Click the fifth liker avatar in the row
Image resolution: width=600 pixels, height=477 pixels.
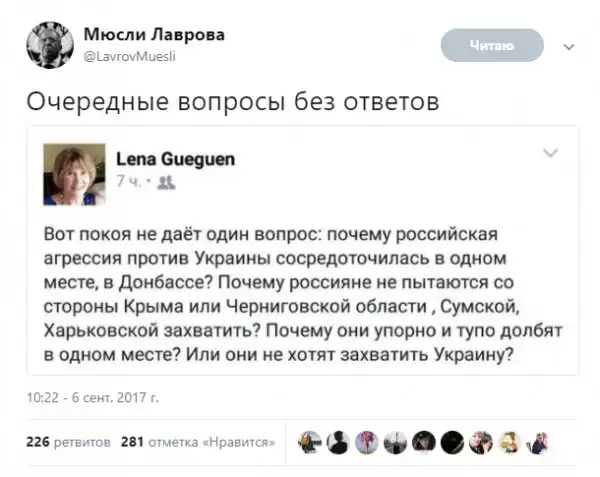click(424, 440)
